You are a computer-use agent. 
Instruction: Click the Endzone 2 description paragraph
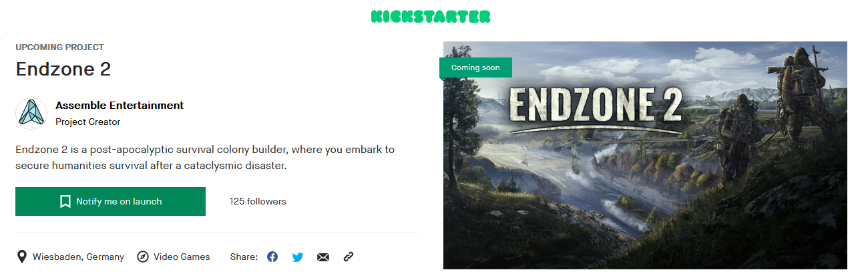[x=205, y=157]
